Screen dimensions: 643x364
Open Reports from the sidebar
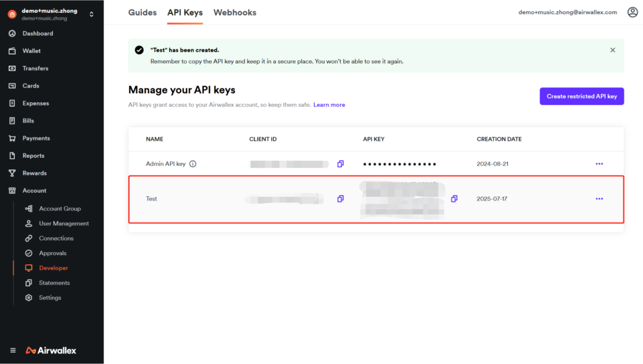[x=33, y=155]
